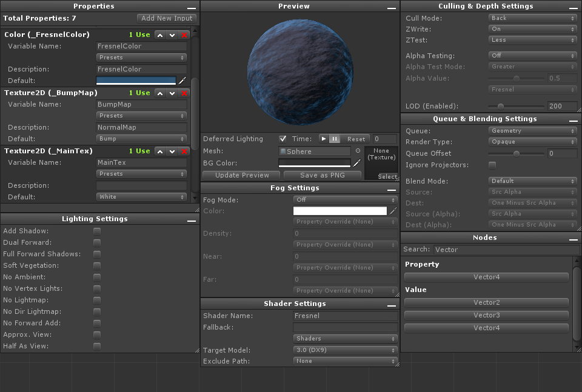Pick BG Color with the eyedropper

click(x=357, y=163)
